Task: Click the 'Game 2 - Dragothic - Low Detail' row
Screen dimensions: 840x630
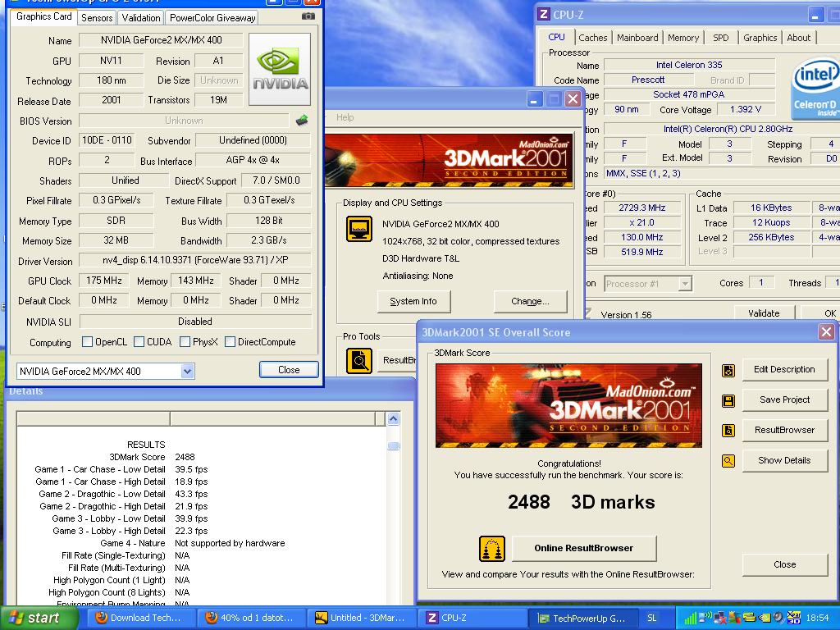Action: (x=123, y=494)
